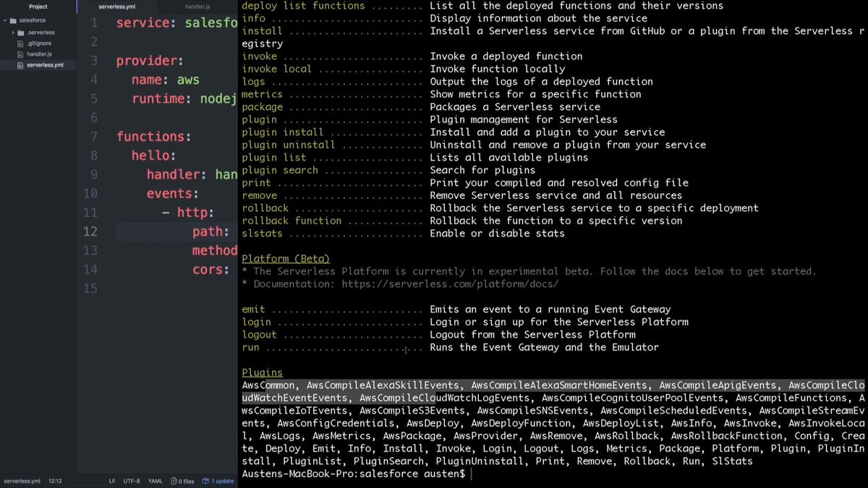Click the 'package' command in terminal
Viewport: 868px width, 488px height.
262,107
